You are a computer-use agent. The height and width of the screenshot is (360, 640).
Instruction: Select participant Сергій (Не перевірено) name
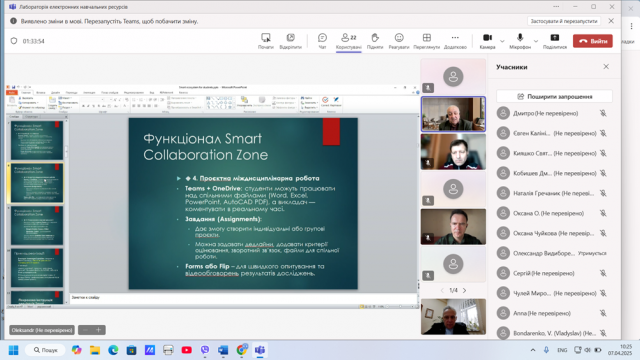pos(544,273)
